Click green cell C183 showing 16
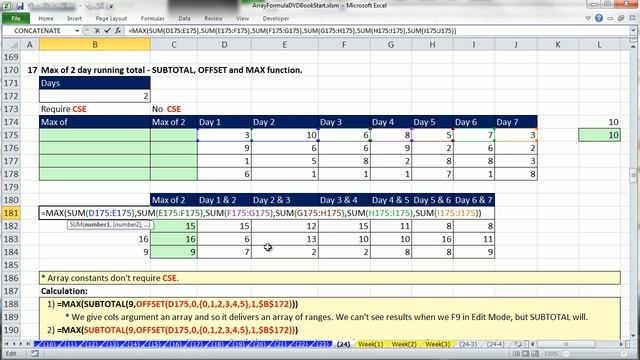This screenshot has width=640, height=360. 174,239
